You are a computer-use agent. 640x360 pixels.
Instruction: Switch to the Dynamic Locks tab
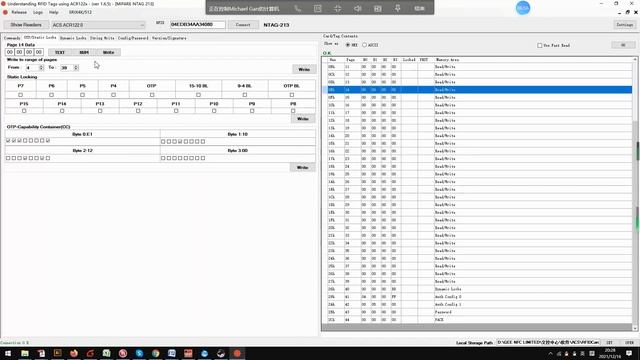(73, 38)
